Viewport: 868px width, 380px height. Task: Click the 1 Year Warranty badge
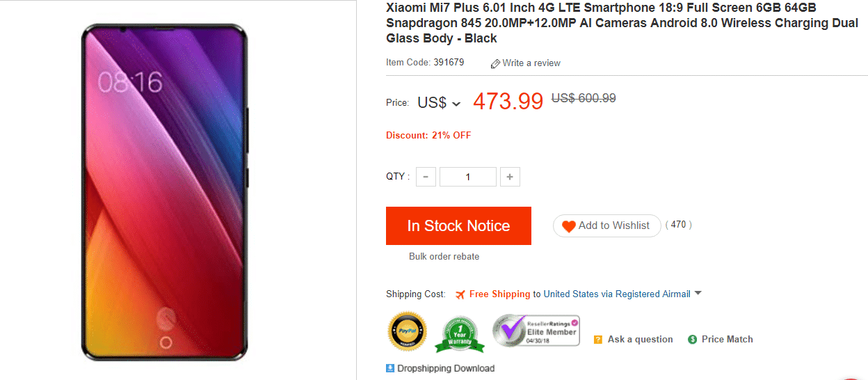click(459, 334)
